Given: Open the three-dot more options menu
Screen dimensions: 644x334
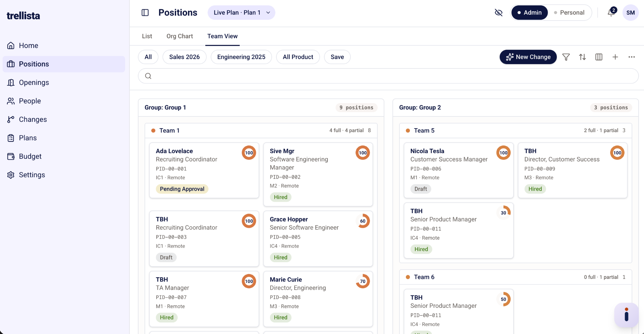Looking at the screenshot, I should click(x=632, y=57).
